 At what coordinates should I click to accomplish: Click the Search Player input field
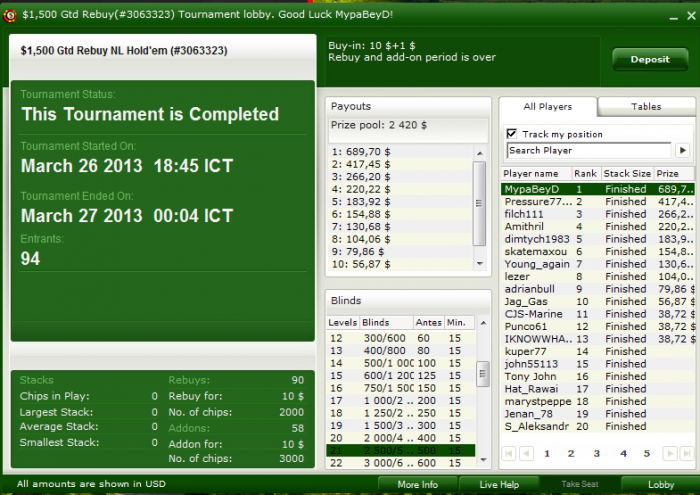point(589,150)
